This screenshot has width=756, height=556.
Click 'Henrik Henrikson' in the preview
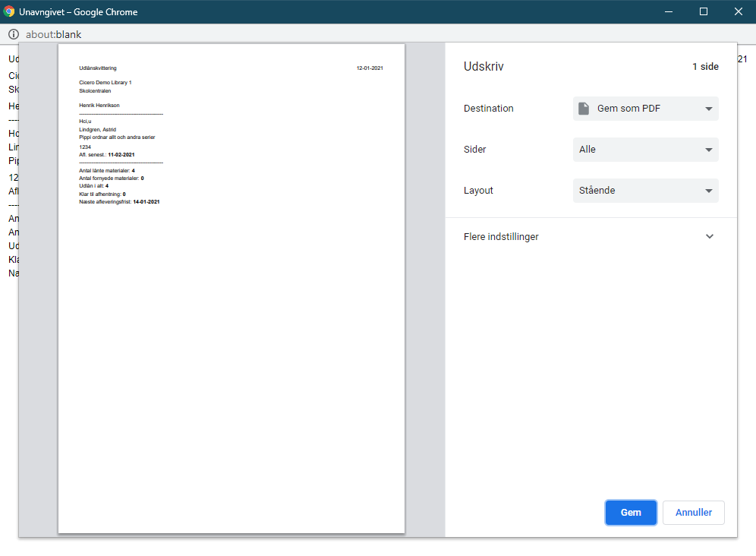coord(99,106)
